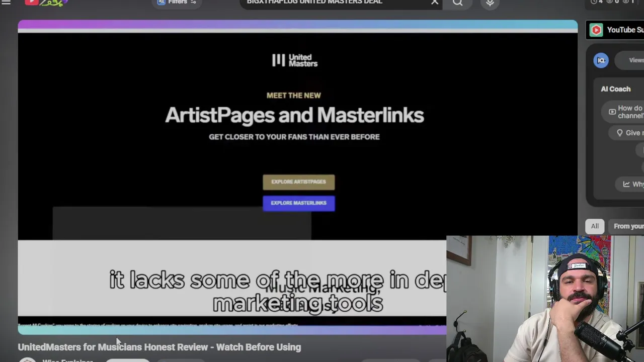Click 'ArtistPages and Masterlinks' headline
Image resolution: width=644 pixels, height=362 pixels.
point(294,115)
